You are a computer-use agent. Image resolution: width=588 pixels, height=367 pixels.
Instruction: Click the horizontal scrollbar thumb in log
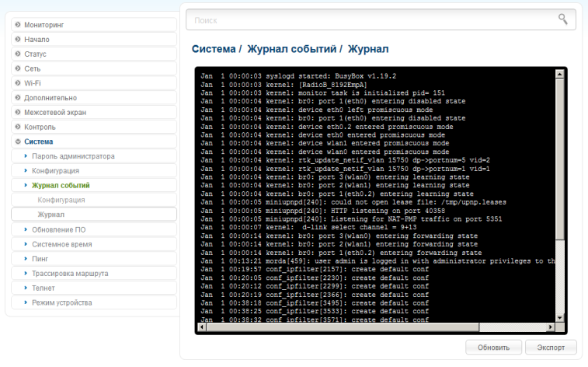click(x=343, y=327)
